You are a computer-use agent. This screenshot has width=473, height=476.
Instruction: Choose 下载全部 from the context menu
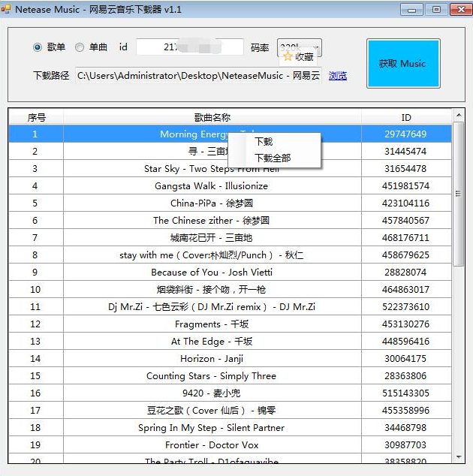click(274, 158)
